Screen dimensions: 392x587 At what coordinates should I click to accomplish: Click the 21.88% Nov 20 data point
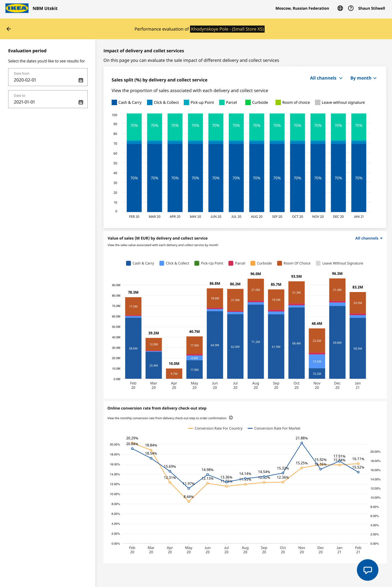[x=302, y=443]
